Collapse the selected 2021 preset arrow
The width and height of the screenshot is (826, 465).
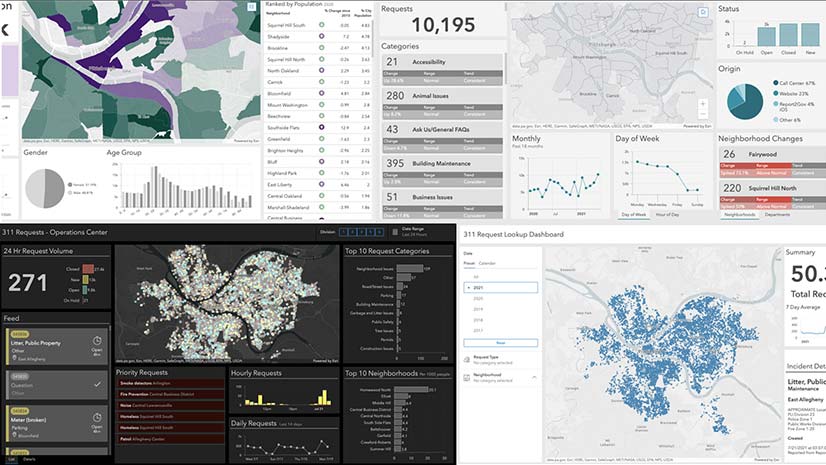pos(469,288)
